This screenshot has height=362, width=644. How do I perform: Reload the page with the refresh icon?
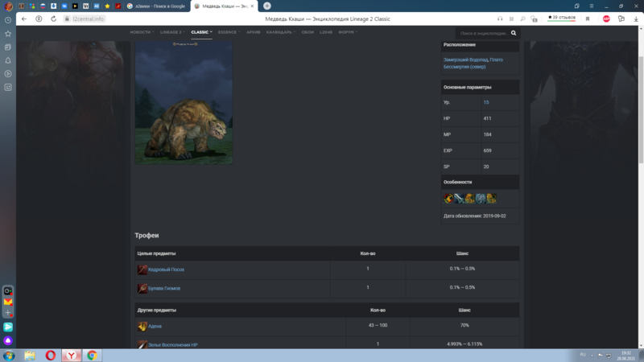(x=53, y=19)
